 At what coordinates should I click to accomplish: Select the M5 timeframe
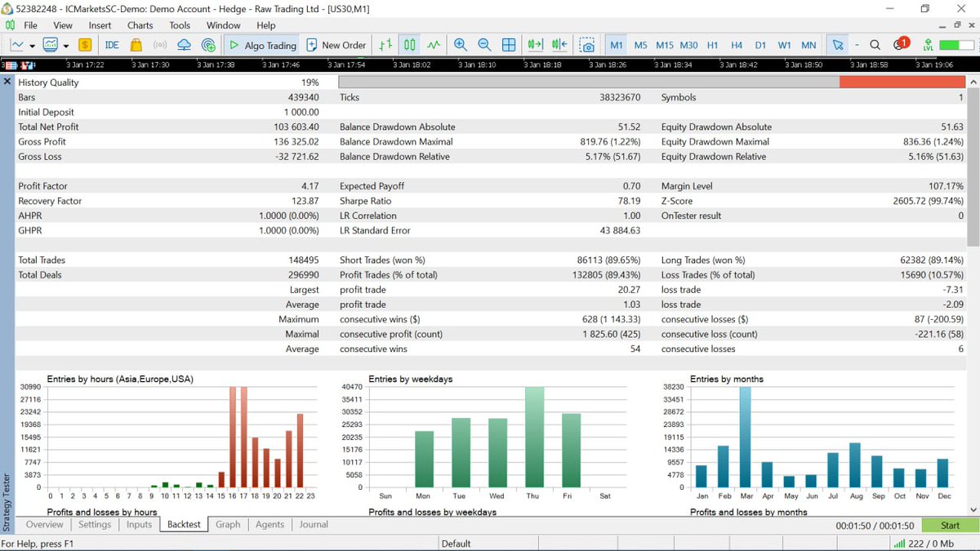(x=640, y=45)
